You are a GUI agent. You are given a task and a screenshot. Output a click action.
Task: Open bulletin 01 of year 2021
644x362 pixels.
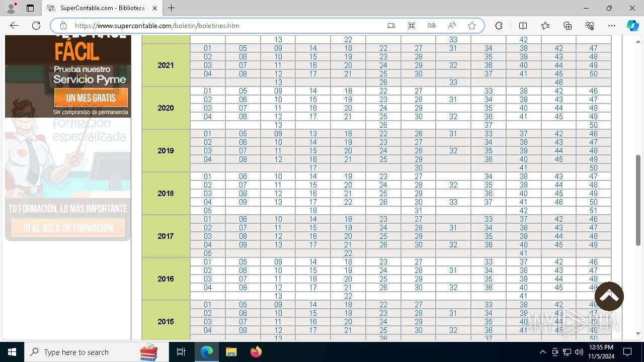(208, 48)
